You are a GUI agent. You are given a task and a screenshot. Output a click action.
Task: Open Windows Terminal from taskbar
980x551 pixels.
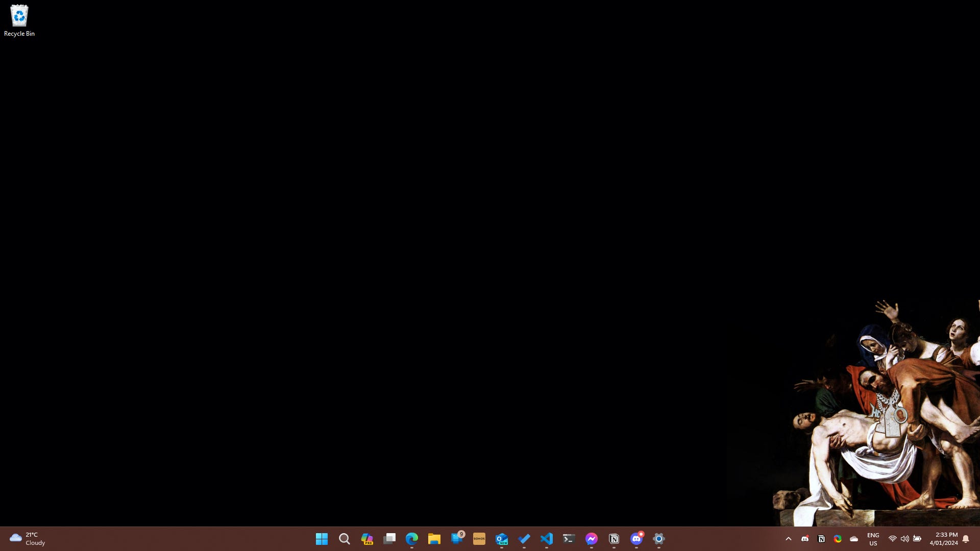pos(569,539)
